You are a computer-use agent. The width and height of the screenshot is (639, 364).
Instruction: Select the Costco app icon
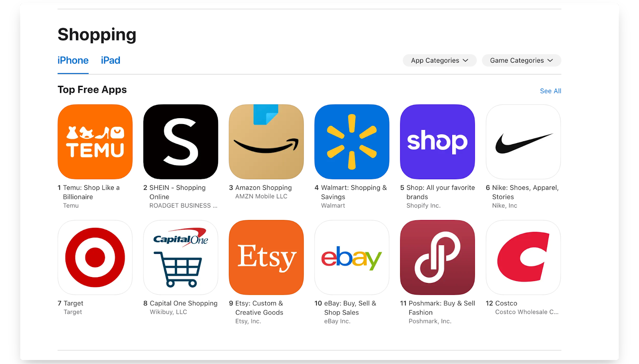pos(523,257)
